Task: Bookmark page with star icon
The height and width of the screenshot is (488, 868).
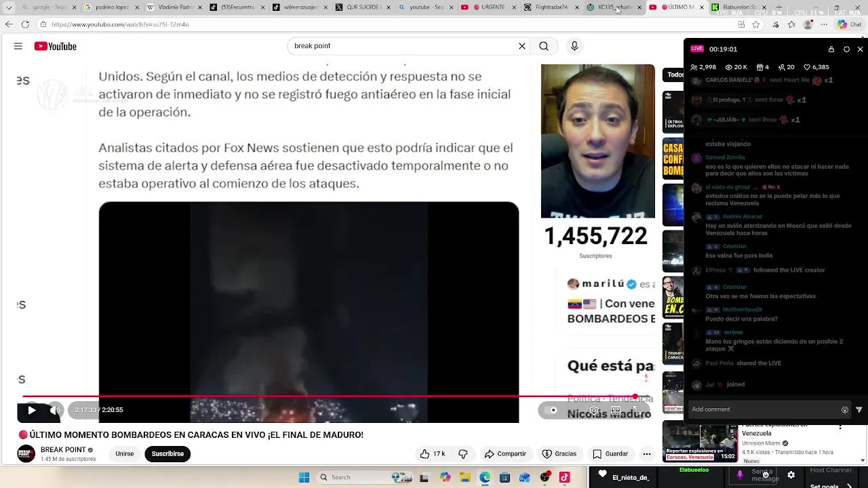Action: [755, 24]
